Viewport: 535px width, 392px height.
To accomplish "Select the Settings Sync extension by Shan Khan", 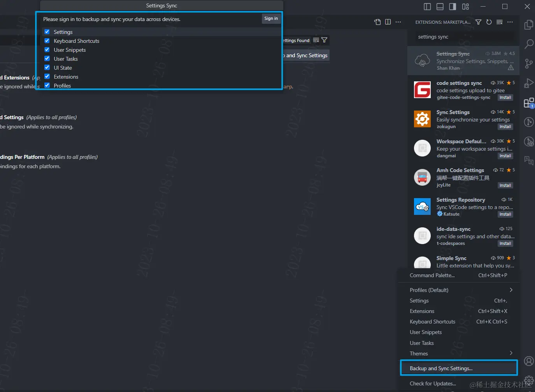I will click(463, 61).
